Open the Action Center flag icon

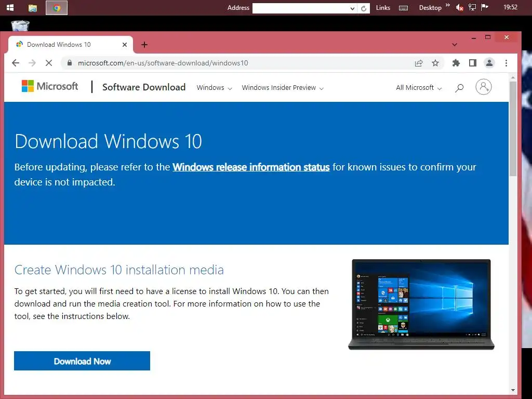point(485,7)
